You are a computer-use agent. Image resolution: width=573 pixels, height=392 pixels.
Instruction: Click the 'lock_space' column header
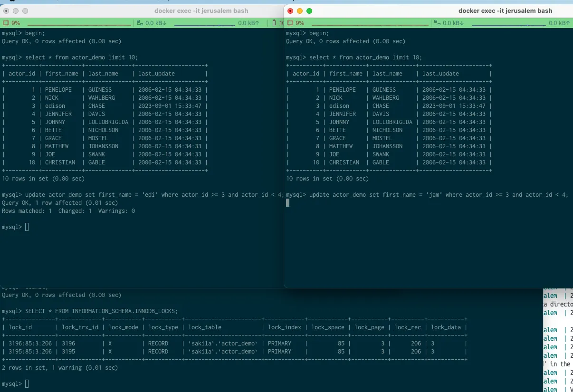click(328, 327)
